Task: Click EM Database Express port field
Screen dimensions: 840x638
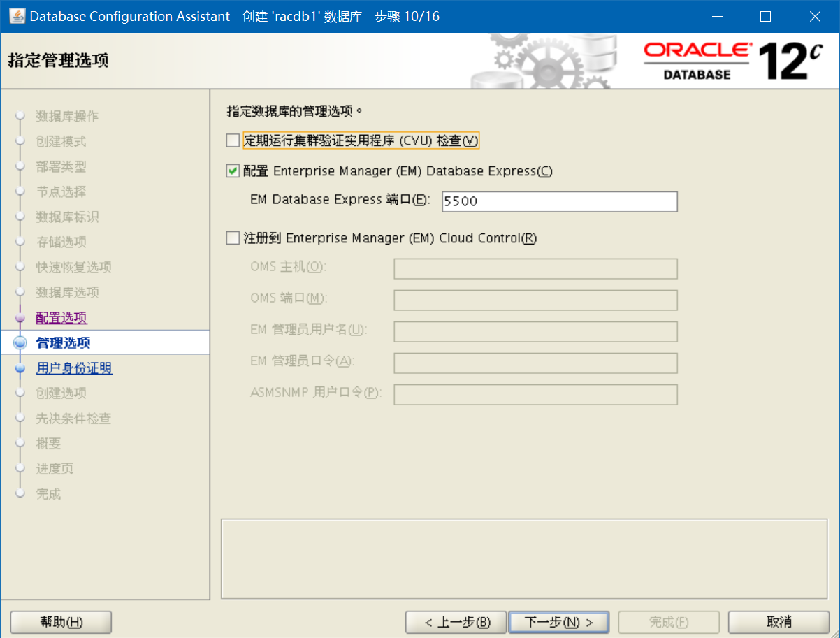Action: click(x=560, y=201)
